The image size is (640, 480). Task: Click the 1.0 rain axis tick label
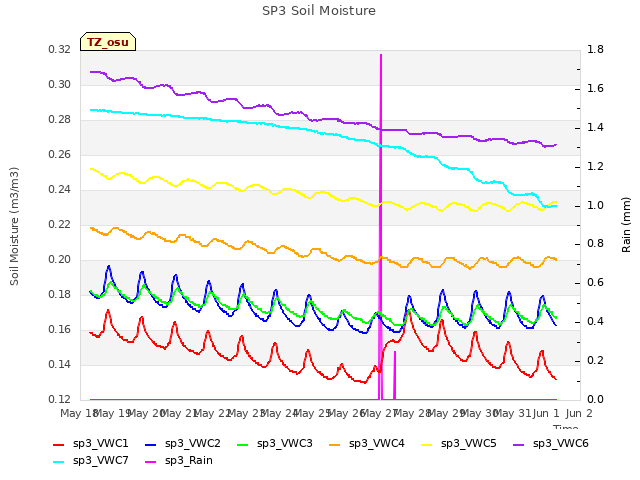[595, 205]
